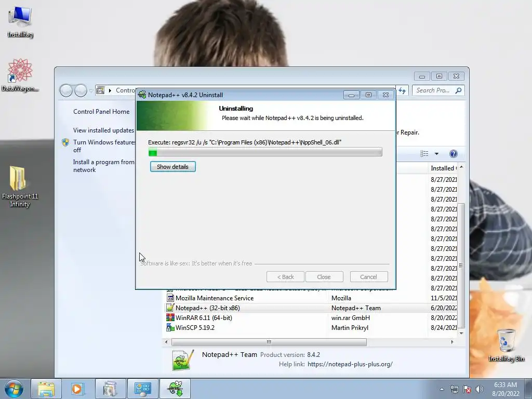Show hidden system tray icons
532x399 pixels.
pos(442,389)
